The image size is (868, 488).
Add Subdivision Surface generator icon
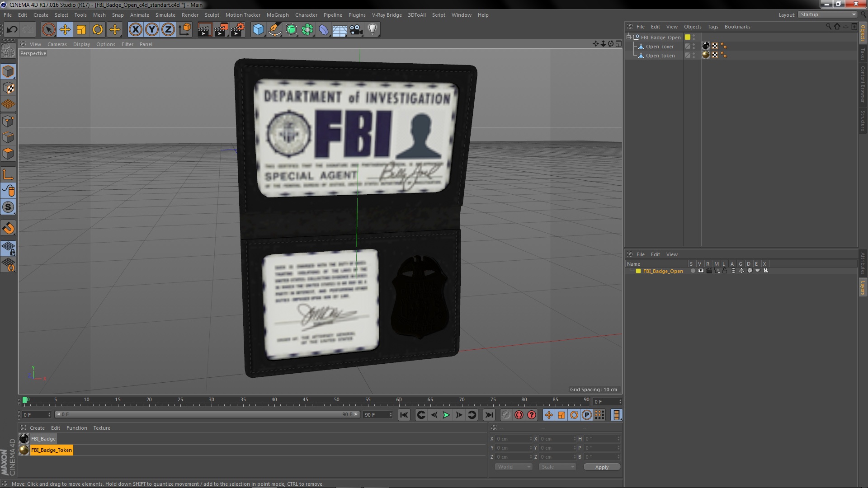(x=291, y=30)
